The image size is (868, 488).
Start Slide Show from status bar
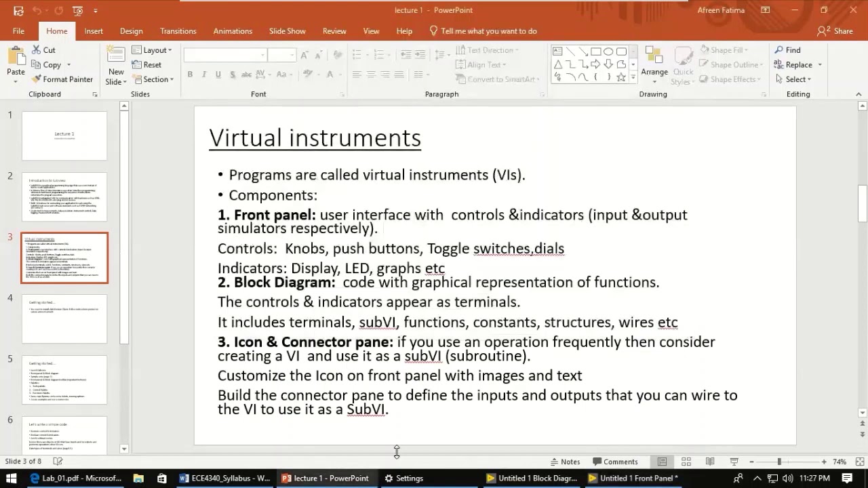[x=734, y=462]
